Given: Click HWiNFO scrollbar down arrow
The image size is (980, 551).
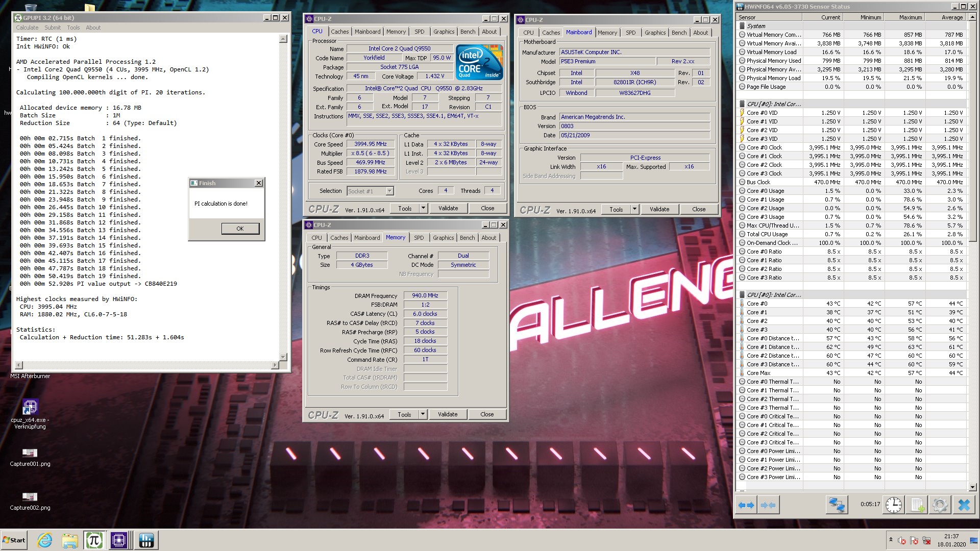Looking at the screenshot, I should (972, 487).
